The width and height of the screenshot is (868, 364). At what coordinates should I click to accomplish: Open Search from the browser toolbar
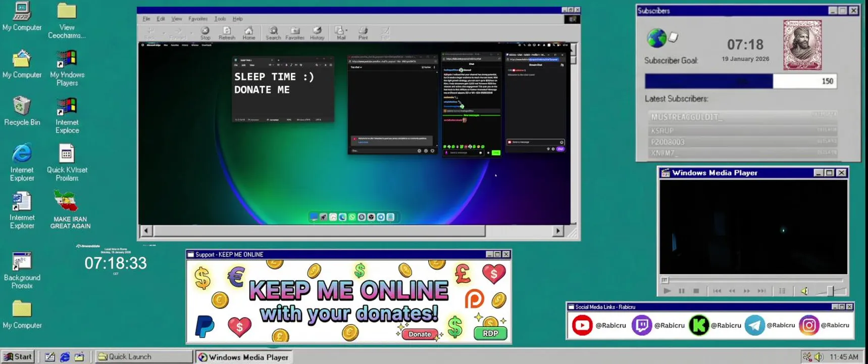(273, 33)
